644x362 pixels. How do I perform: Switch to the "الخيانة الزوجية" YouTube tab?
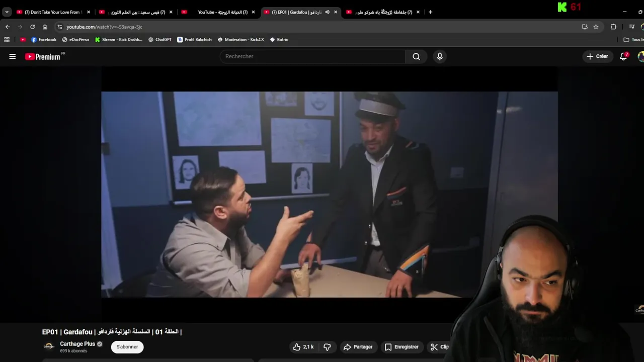218,12
